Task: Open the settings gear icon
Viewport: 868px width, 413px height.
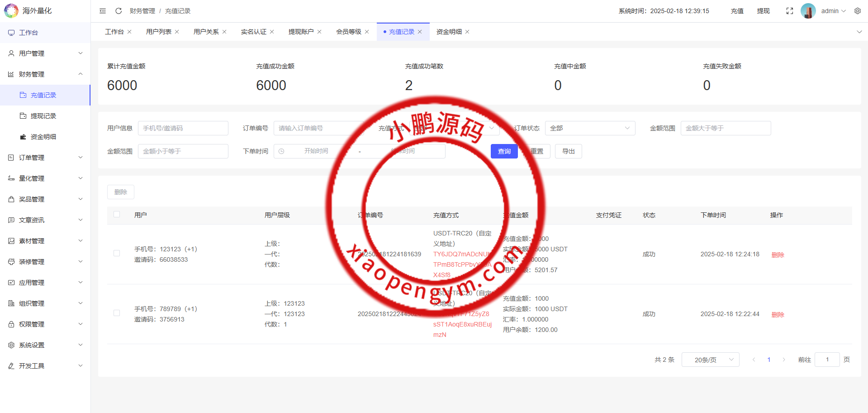Action: pos(858,11)
